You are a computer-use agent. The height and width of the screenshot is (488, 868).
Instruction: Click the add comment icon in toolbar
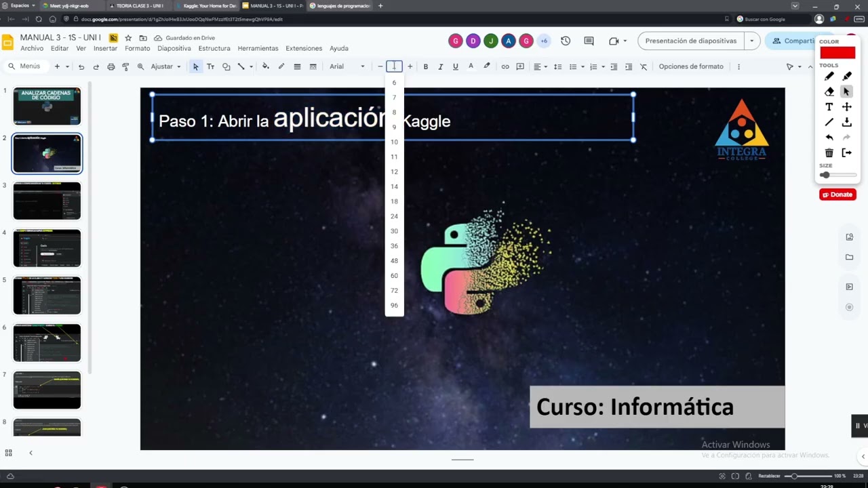520,66
